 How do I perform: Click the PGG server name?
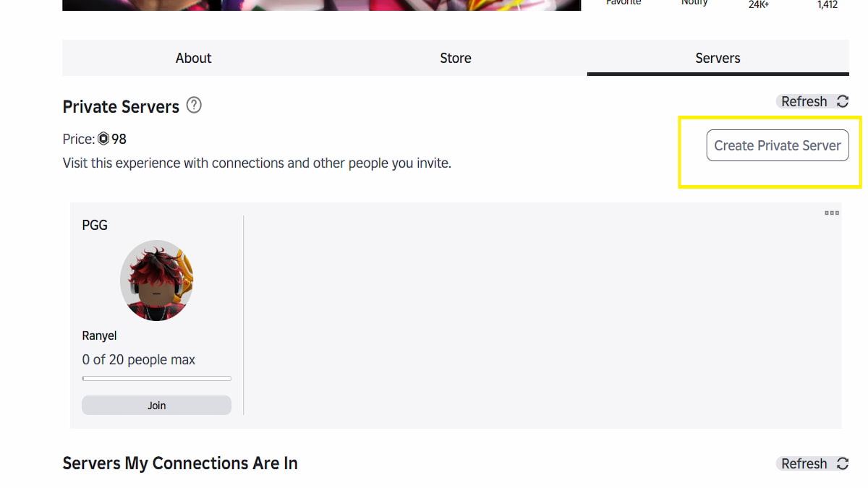95,226
